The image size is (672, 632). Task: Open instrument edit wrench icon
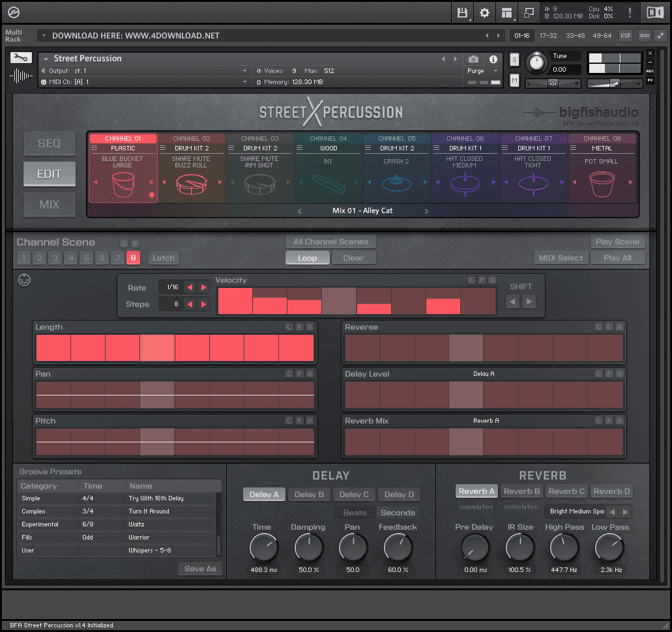[21, 58]
